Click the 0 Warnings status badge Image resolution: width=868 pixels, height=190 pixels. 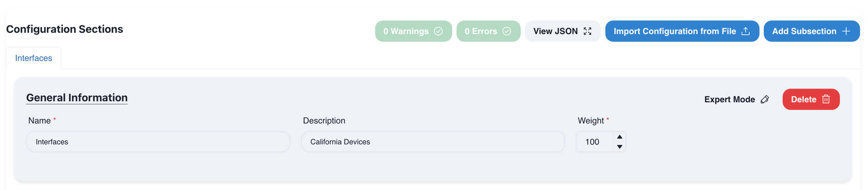(406, 31)
